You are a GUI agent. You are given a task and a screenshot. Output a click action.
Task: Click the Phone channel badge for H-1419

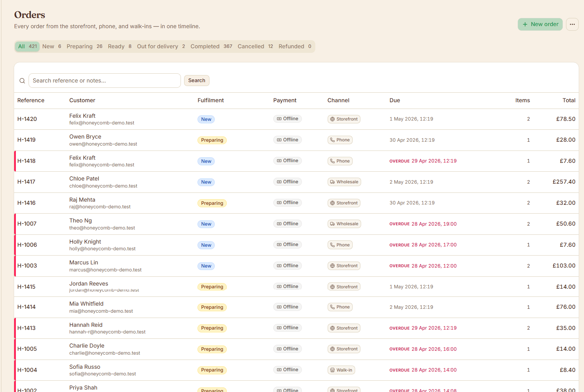[340, 140]
